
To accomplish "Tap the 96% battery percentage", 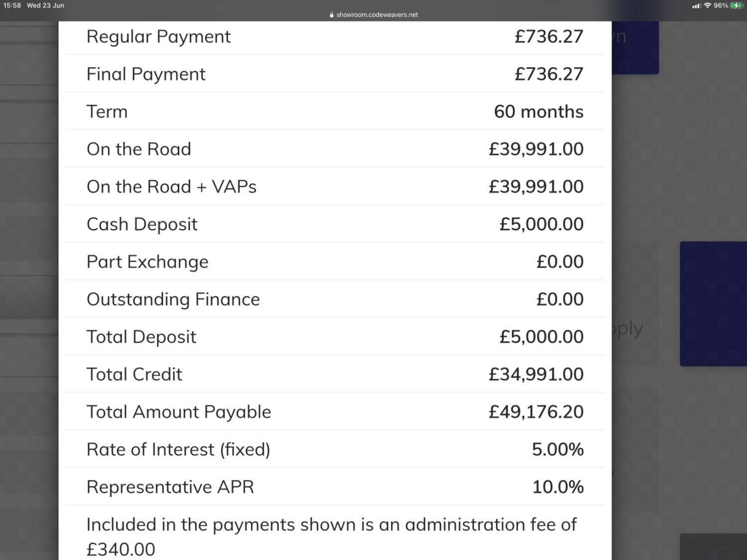I will tap(721, 5).
